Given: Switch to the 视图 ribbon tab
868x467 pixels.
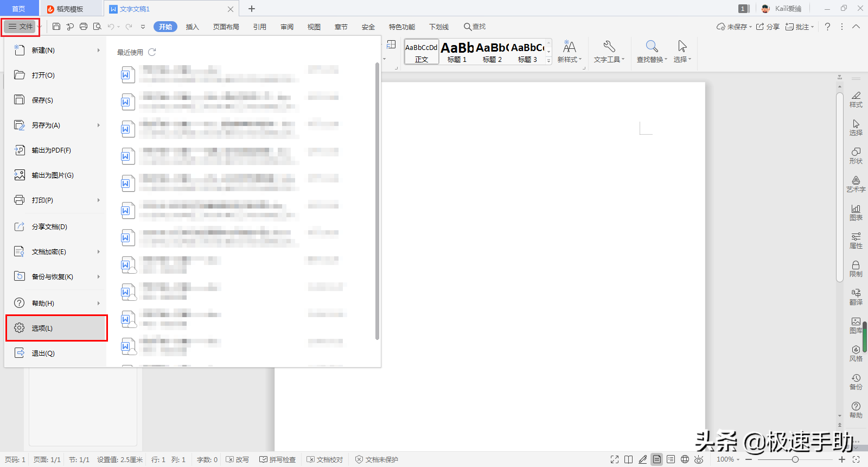Looking at the screenshot, I should pos(314,27).
